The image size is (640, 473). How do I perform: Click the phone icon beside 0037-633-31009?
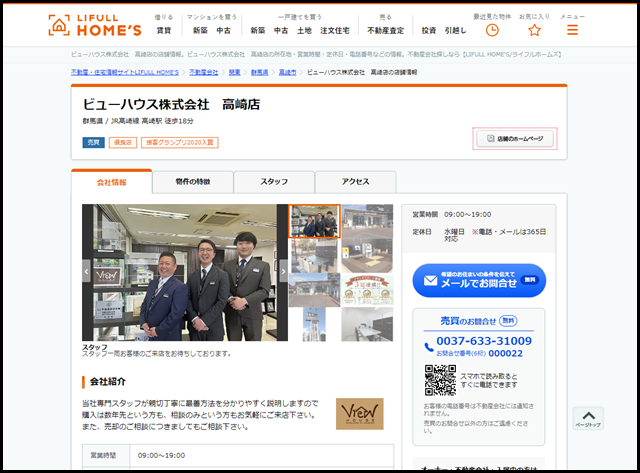[x=429, y=347]
